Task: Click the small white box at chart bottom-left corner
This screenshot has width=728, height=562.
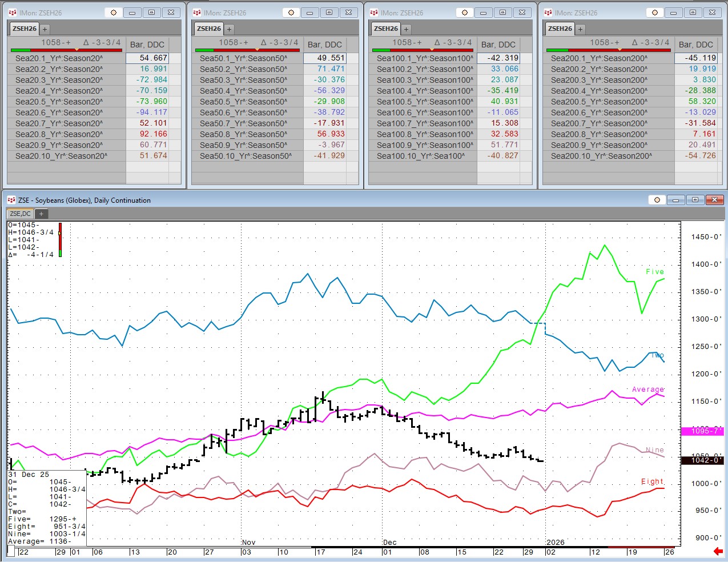Action: pos(11,551)
